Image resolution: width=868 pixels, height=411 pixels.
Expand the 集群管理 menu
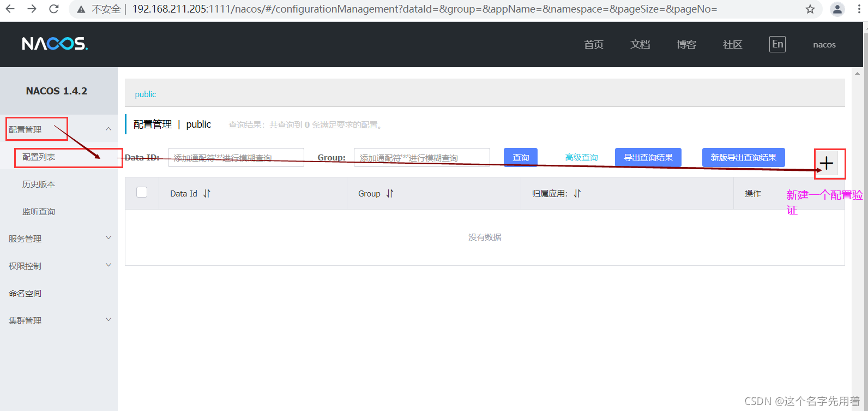click(59, 320)
